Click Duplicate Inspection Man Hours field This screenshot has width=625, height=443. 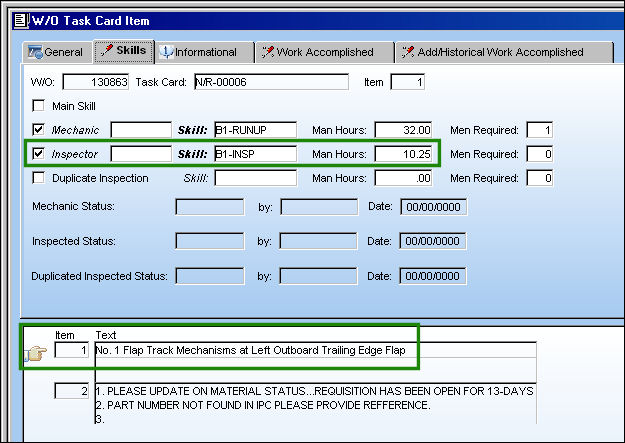403,178
